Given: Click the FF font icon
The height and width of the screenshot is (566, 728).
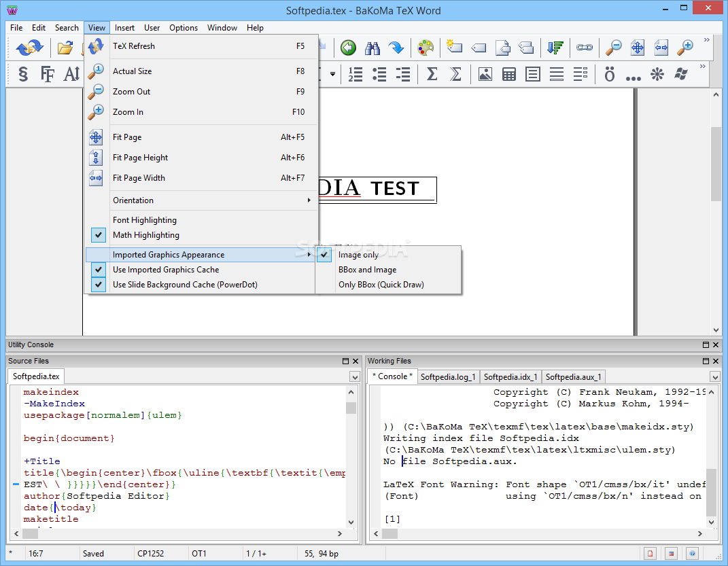Looking at the screenshot, I should (48, 74).
